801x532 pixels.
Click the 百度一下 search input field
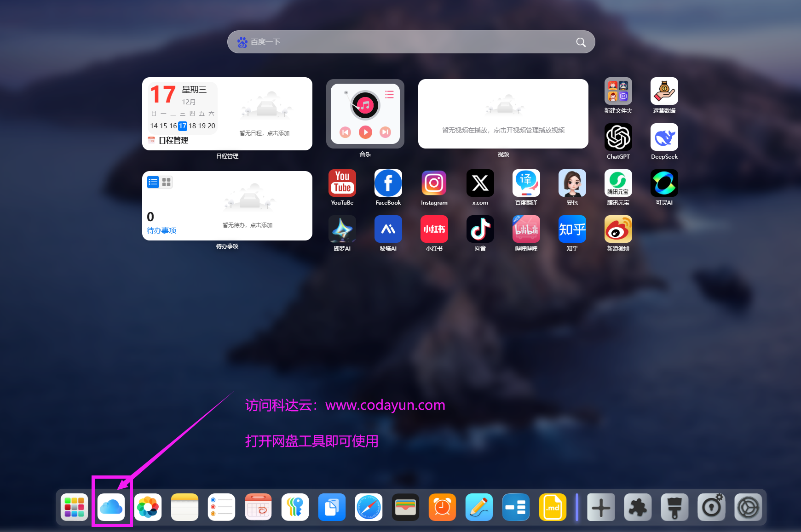[x=409, y=42]
